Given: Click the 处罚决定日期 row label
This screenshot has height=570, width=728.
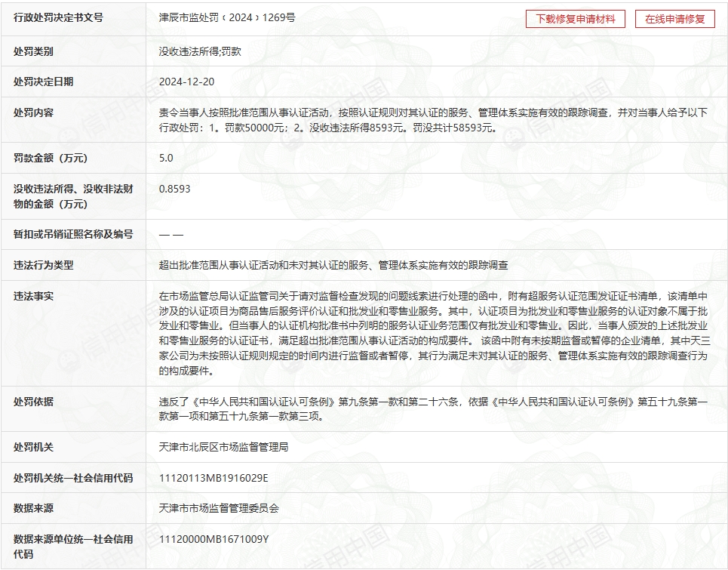Looking at the screenshot, I should click(x=44, y=82).
